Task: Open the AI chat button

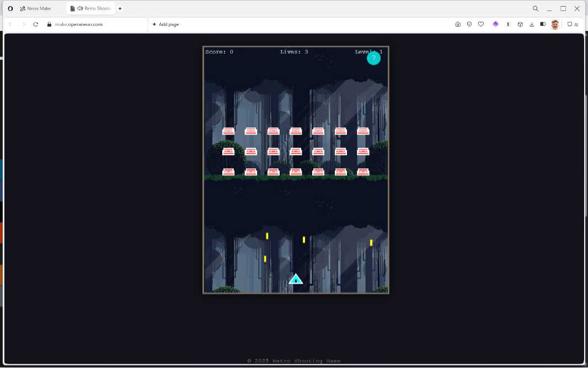Action: [x=573, y=24]
